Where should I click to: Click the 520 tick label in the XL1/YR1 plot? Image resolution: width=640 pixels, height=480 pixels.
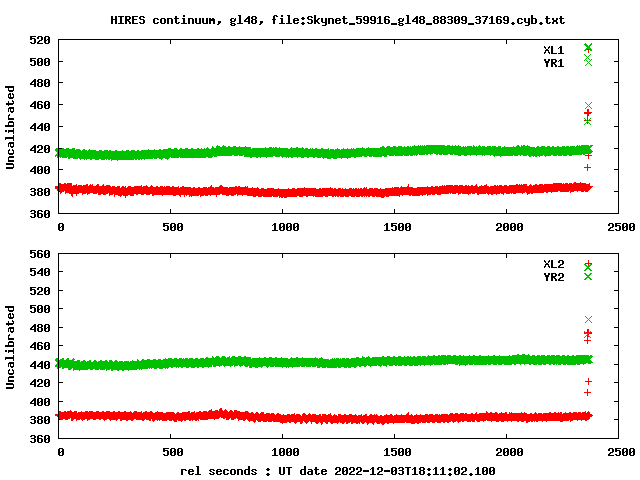40,40
